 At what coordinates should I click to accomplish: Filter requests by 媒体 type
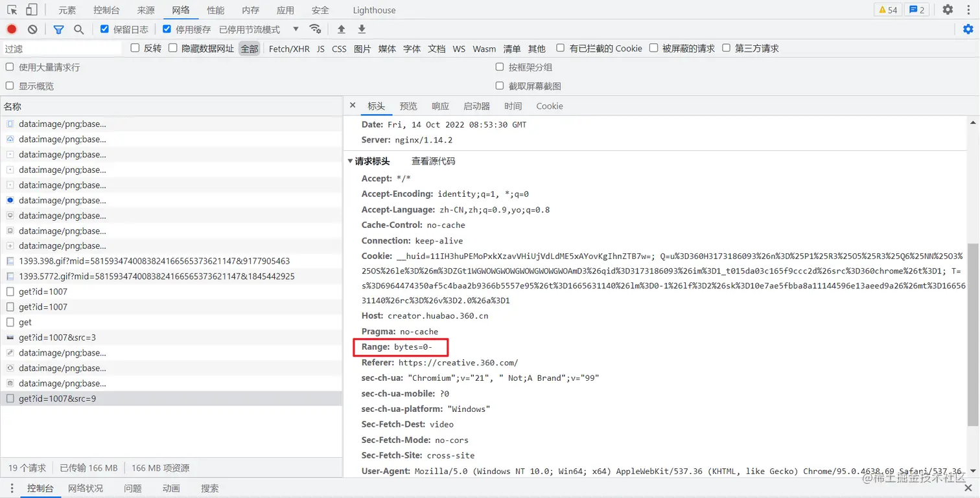click(x=387, y=49)
